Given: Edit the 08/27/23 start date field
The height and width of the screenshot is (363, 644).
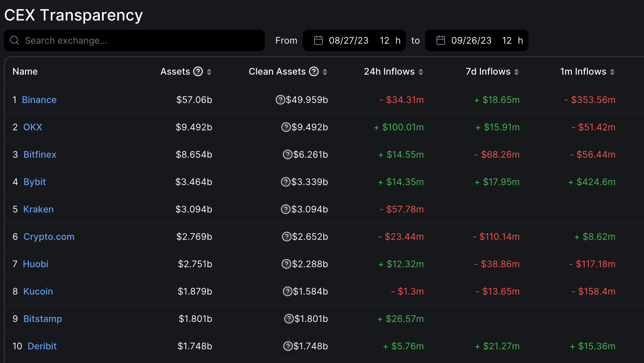Looking at the screenshot, I should click(x=348, y=40).
